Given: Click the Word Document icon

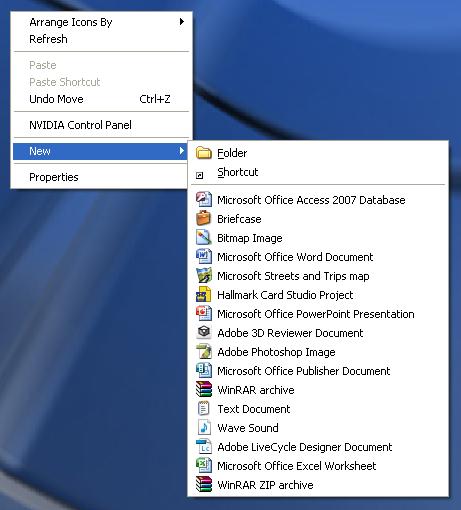Looking at the screenshot, I should [x=204, y=256].
